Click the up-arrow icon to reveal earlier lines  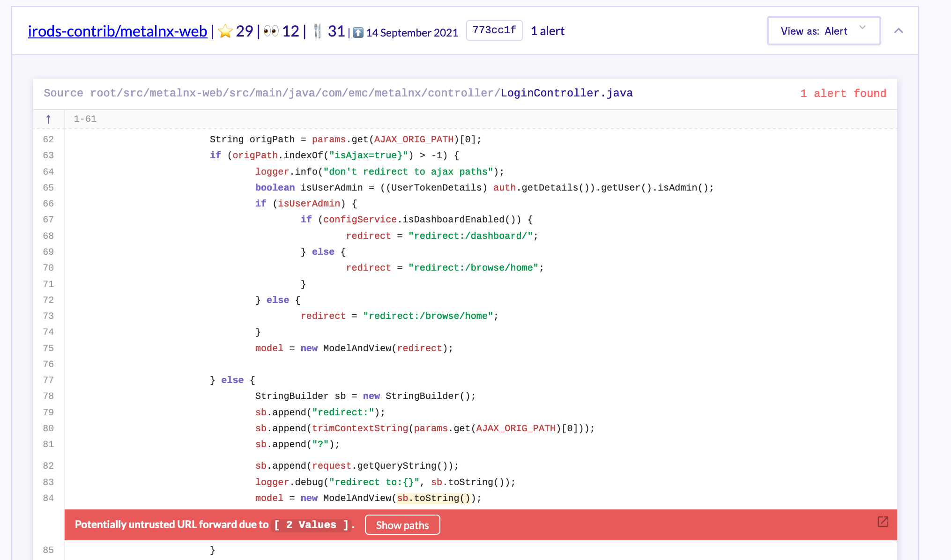pos(48,119)
